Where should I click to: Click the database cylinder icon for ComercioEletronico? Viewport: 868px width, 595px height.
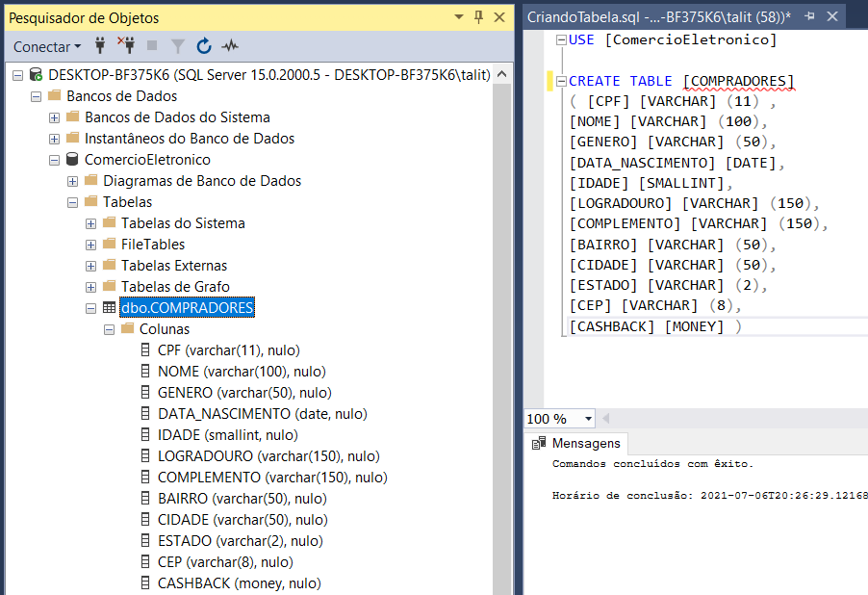coord(72,159)
